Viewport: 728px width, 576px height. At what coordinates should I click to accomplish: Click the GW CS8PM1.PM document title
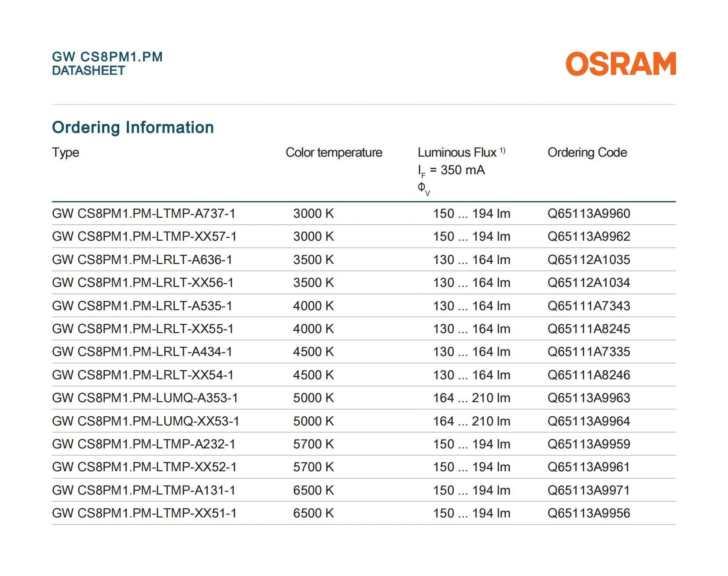coord(107,57)
